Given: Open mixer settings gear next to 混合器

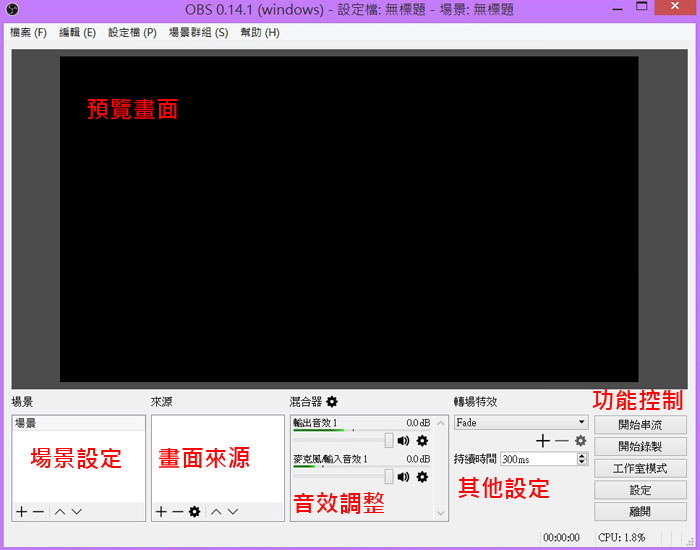Looking at the screenshot, I should tap(332, 402).
